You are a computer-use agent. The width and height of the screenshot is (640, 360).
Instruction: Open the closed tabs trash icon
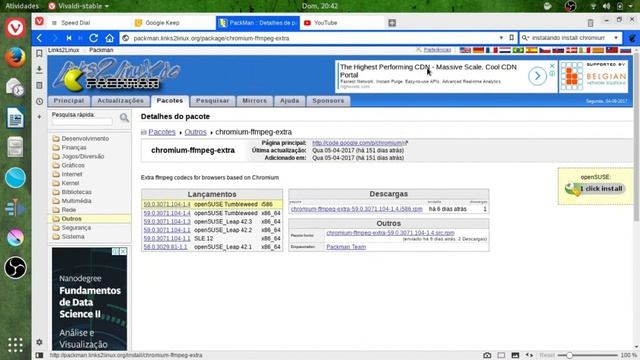point(590,23)
